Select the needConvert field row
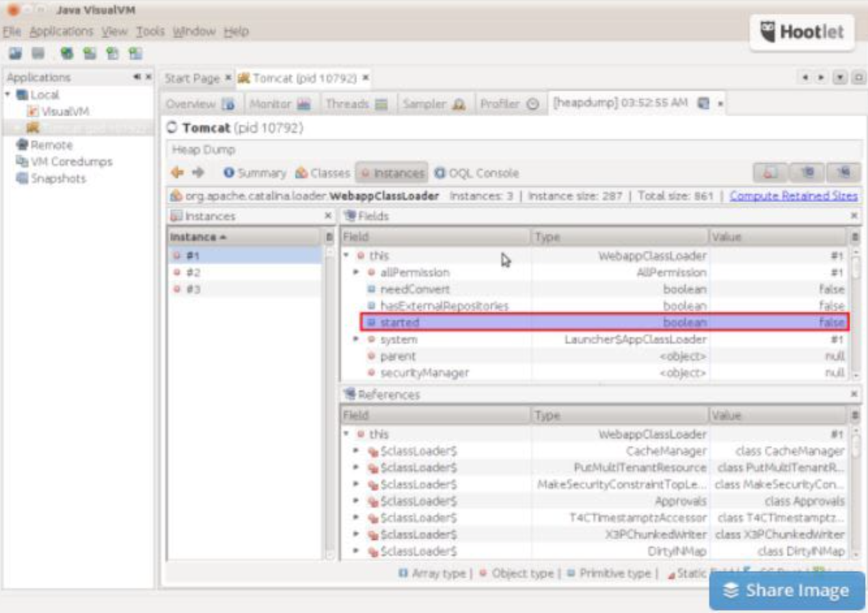 tap(595, 289)
